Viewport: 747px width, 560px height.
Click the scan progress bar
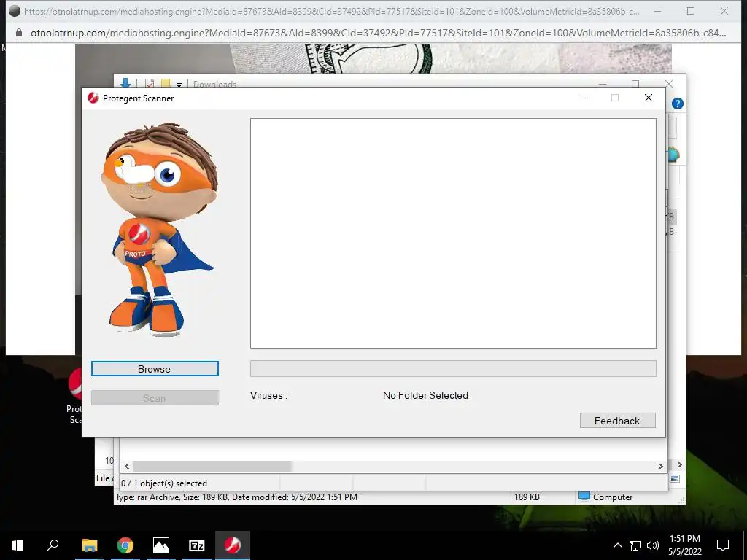point(453,368)
